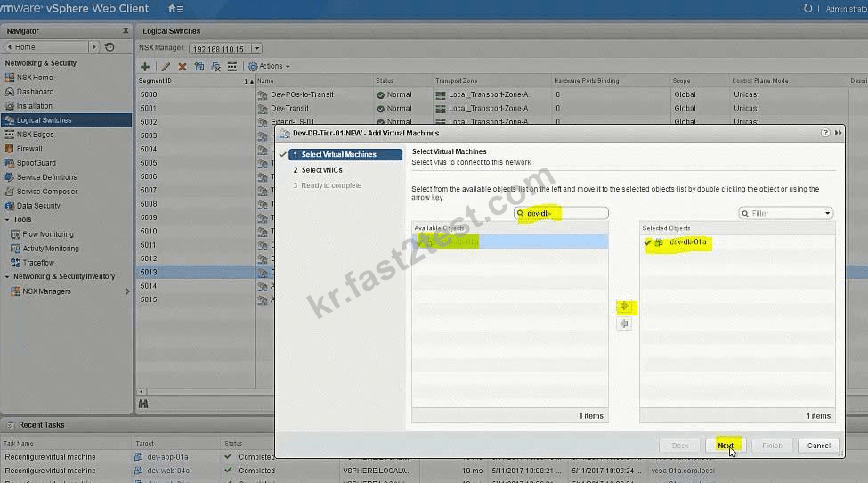Open the Actions dropdown menu
Screen dimensions: 868x483
click(269, 67)
